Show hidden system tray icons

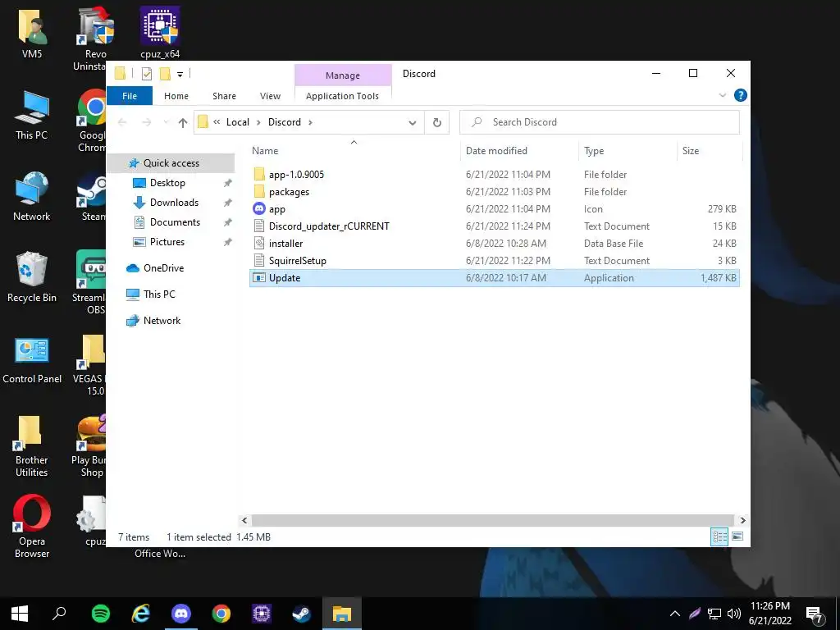[x=675, y=614]
